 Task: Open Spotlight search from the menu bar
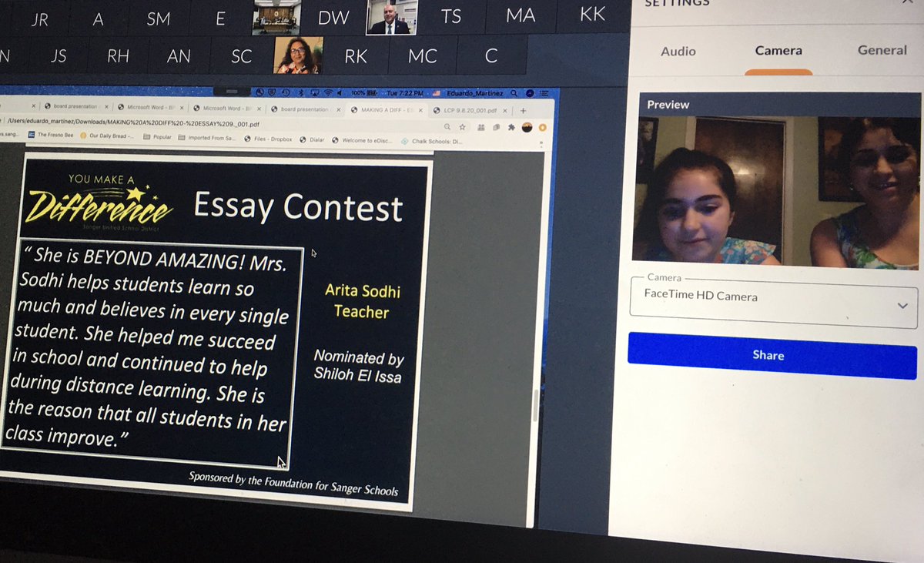pyautogui.click(x=514, y=92)
